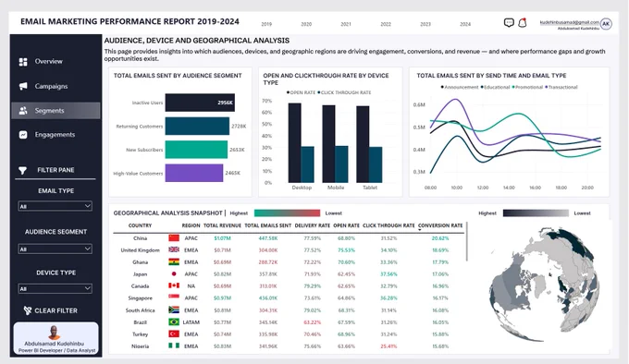Click the Desktop open rate bar

(x=294, y=143)
